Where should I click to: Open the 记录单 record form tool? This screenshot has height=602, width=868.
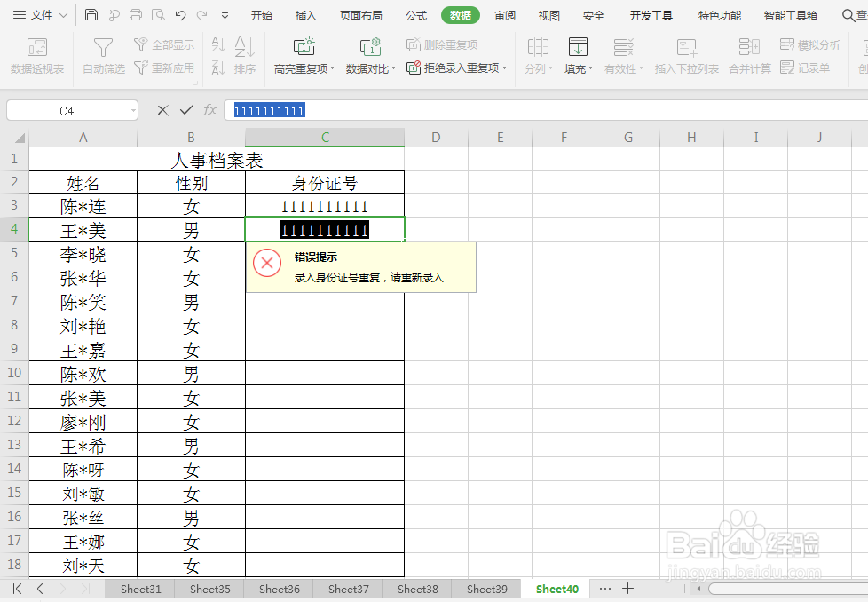[x=810, y=67]
